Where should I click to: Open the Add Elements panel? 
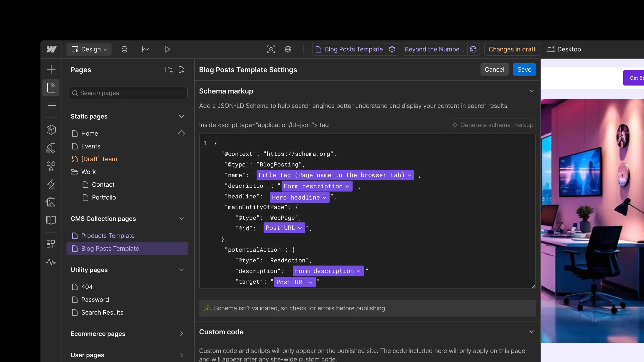[51, 69]
